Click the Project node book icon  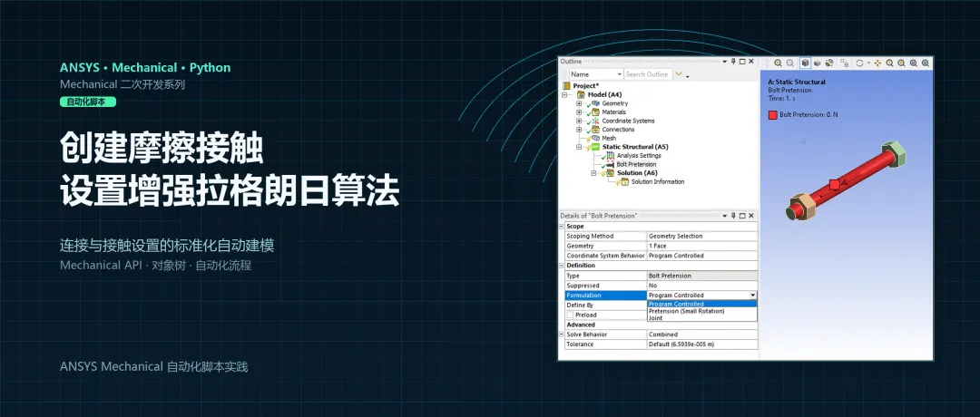pyautogui.click(x=567, y=85)
